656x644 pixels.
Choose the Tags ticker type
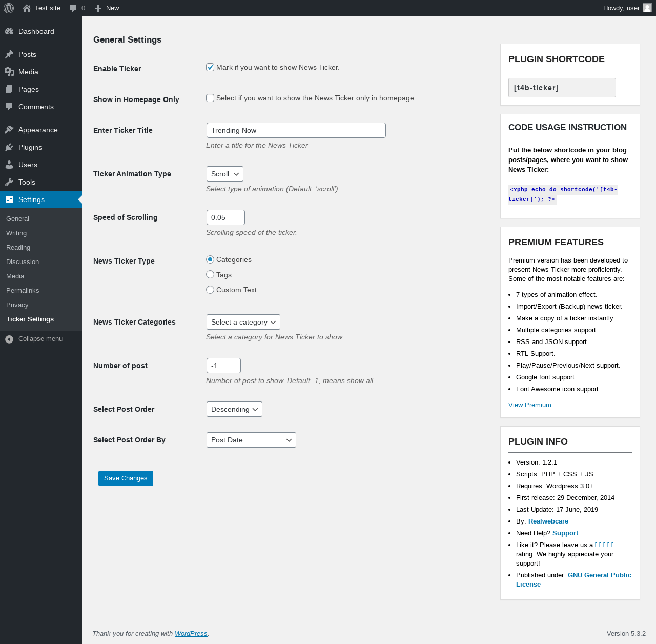[210, 275]
